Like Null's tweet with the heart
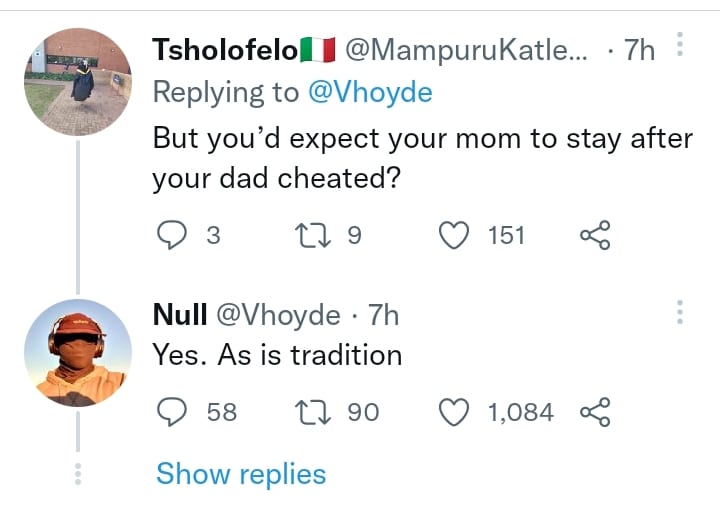Image resolution: width=720 pixels, height=516 pixels. pos(456,411)
